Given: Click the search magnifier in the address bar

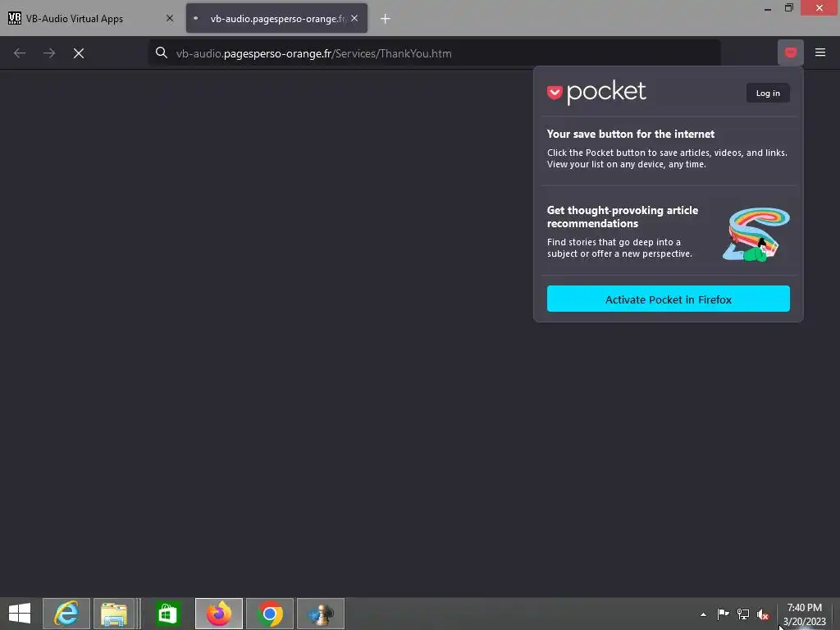Looking at the screenshot, I should coord(162,52).
